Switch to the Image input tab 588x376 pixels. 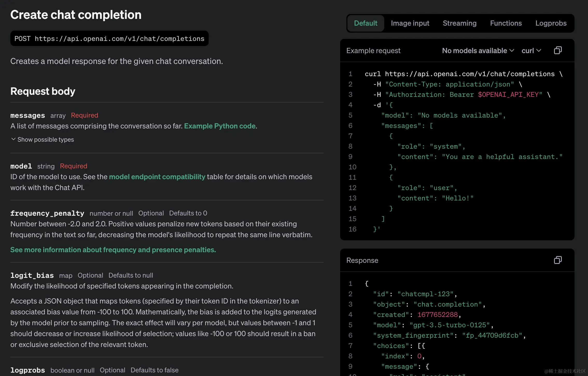[x=410, y=23]
